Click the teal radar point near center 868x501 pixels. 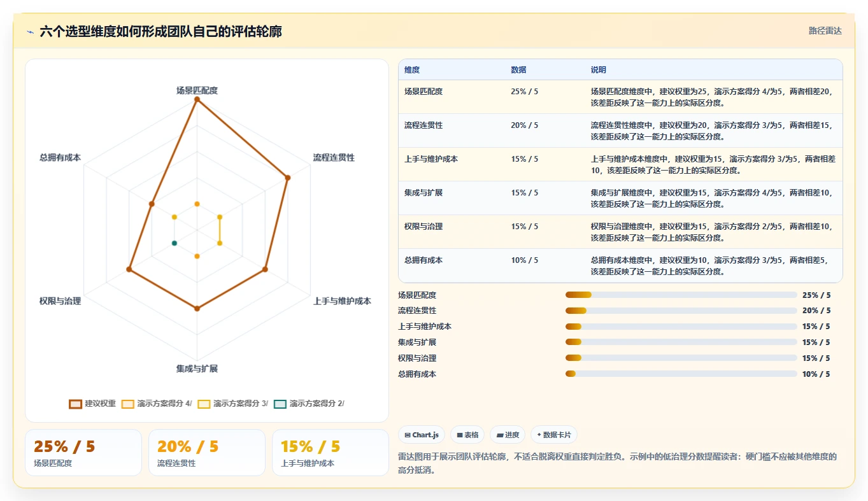(174, 243)
